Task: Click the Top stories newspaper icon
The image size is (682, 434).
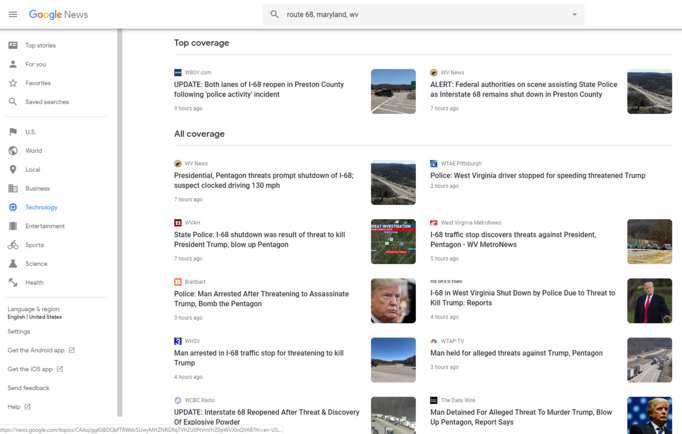Action: point(13,45)
